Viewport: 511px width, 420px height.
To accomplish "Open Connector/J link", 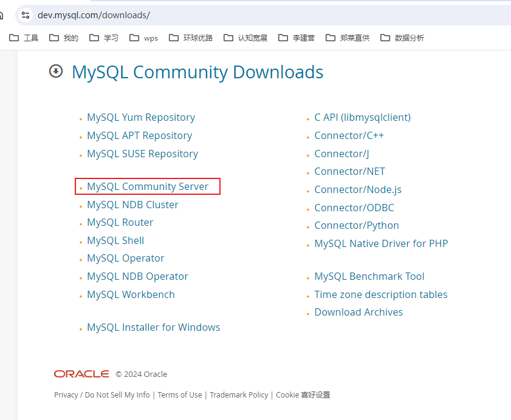I will pos(341,154).
